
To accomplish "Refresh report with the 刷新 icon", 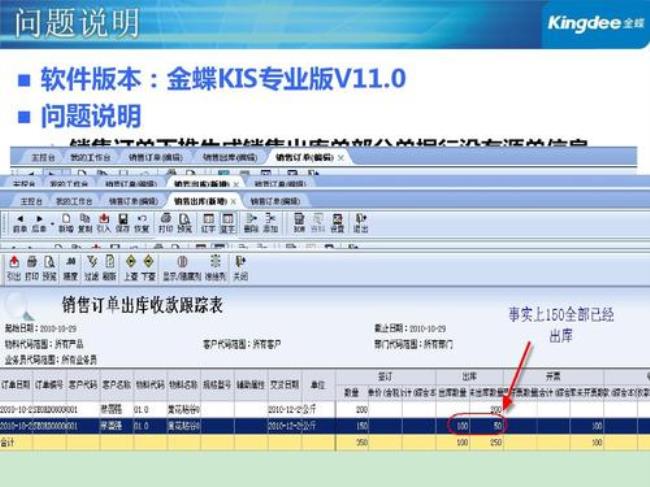I will click(x=109, y=268).
